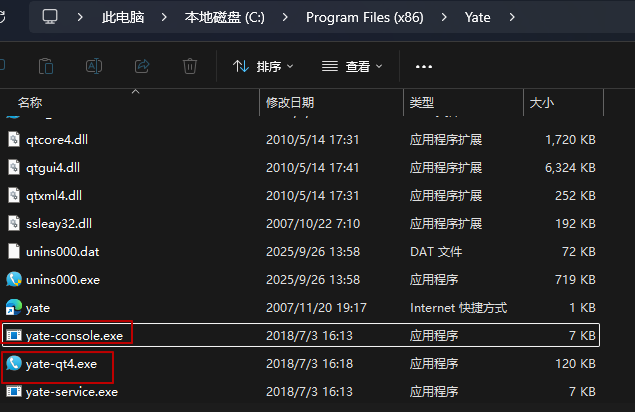Click date 2010/5/14 17:41 of qtgui4.dll
The image size is (635, 412).
click(312, 168)
